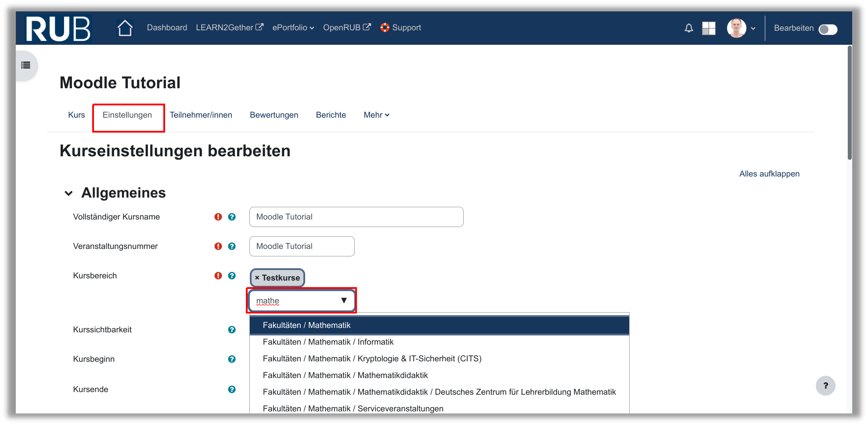
Task: Click the home icon in navbar
Action: tap(125, 28)
